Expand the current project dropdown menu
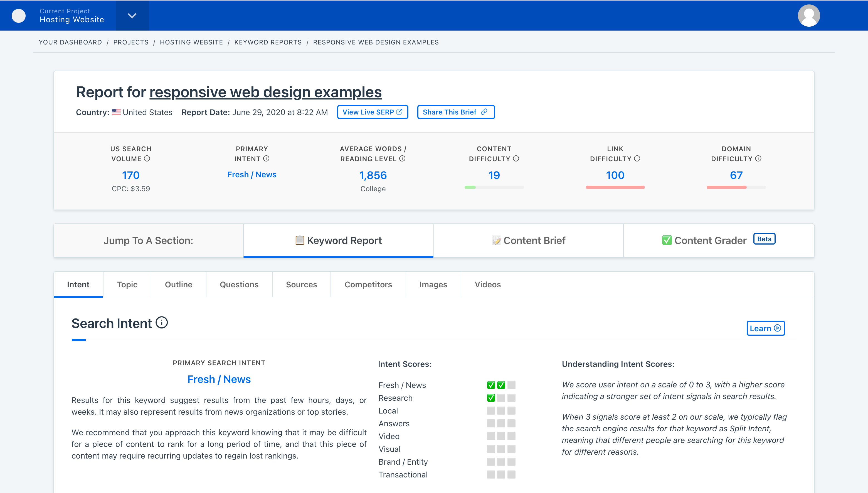The width and height of the screenshot is (868, 493). [x=132, y=16]
